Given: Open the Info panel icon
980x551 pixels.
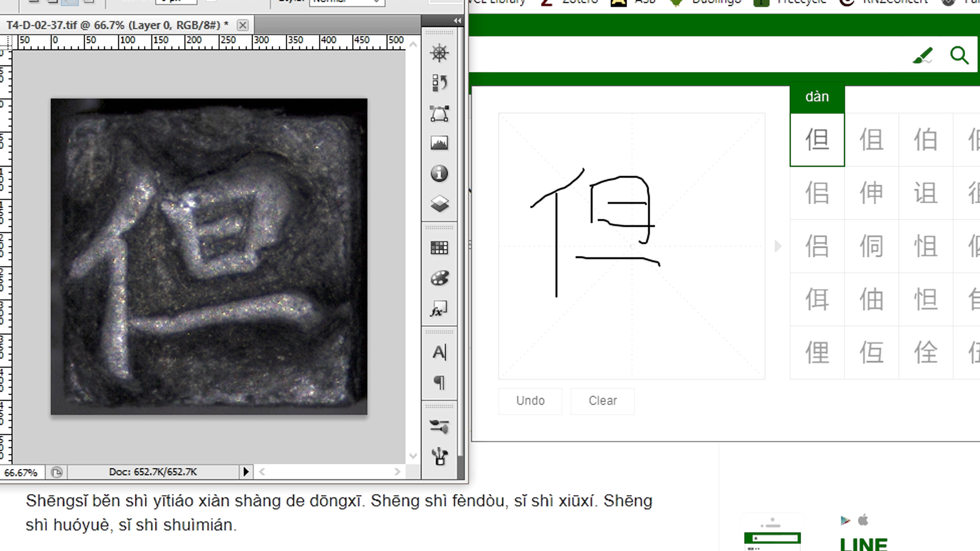Looking at the screenshot, I should pos(439,173).
